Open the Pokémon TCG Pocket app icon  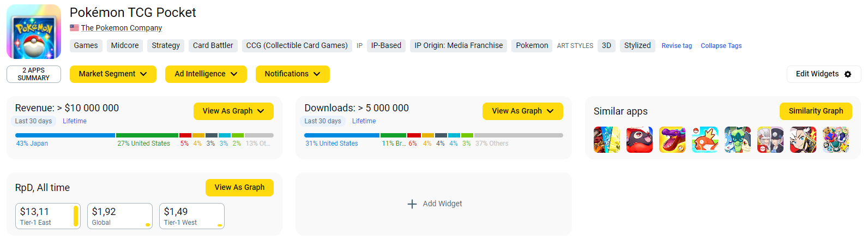pos(34,32)
